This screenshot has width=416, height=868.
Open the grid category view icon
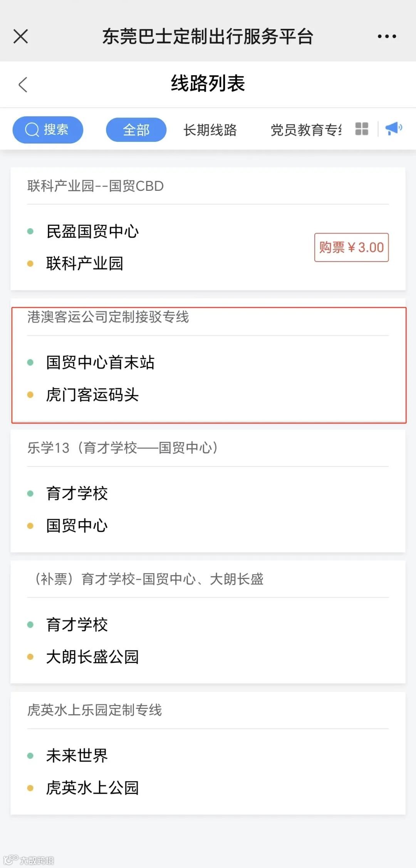(362, 129)
